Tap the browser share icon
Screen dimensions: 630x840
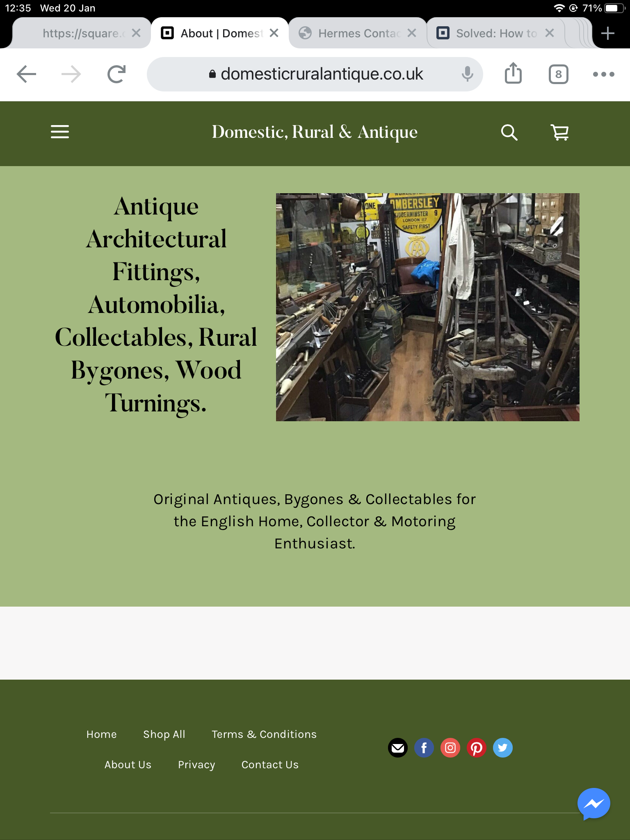(x=513, y=74)
